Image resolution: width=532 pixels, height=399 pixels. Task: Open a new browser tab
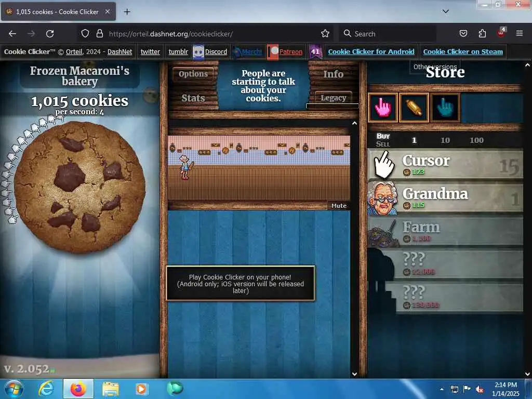[127, 12]
